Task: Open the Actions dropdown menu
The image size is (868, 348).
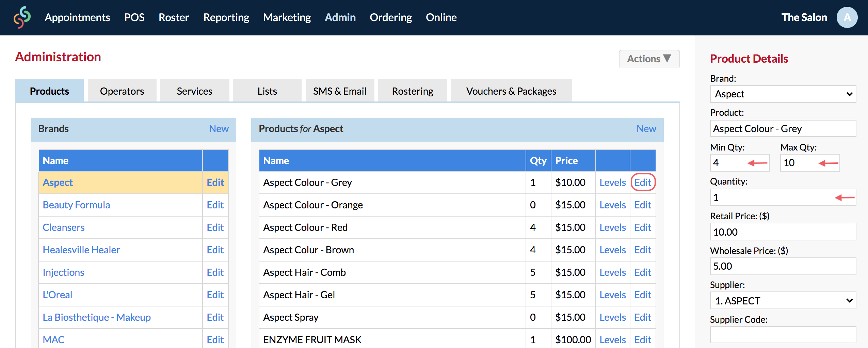Action: (x=649, y=59)
